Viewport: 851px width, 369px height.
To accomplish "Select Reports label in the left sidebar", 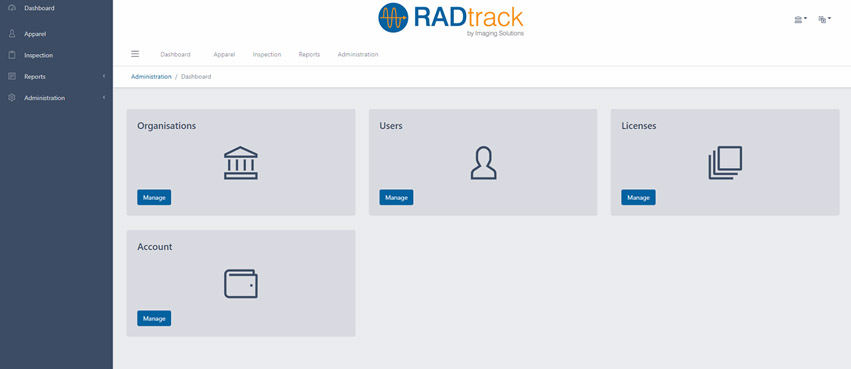I will 35,77.
